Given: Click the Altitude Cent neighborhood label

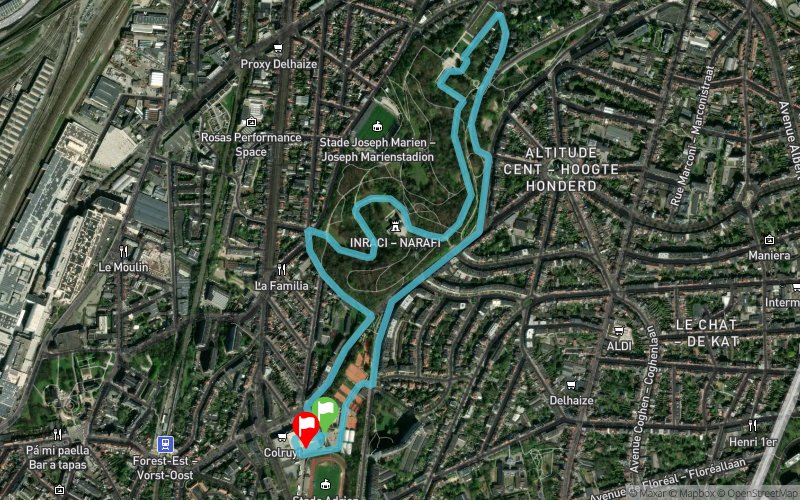Looking at the screenshot, I should [x=561, y=169].
